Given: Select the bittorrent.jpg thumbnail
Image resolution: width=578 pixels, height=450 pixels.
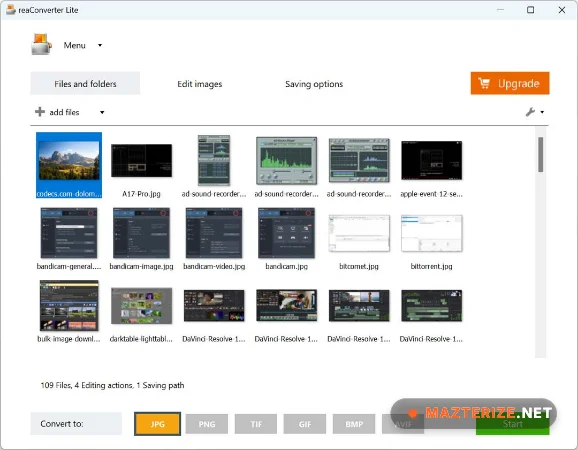Looking at the screenshot, I should click(431, 233).
